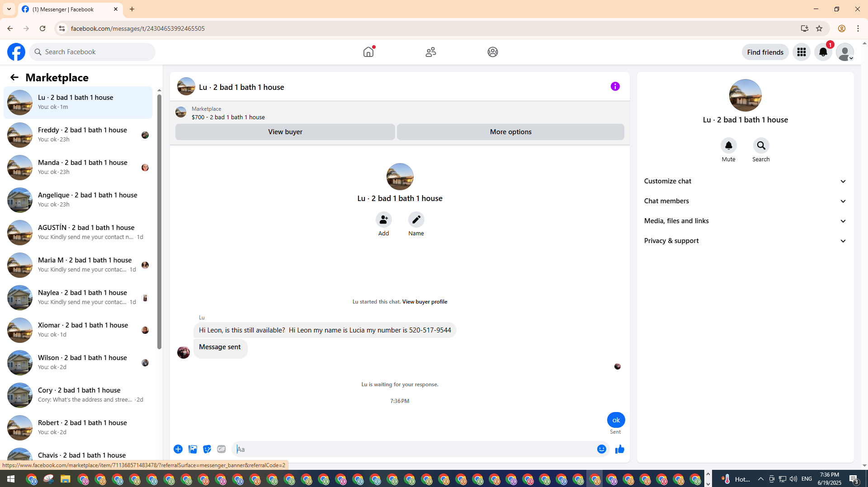Open the Facebook menu grid icon
868x487 pixels.
click(802, 52)
